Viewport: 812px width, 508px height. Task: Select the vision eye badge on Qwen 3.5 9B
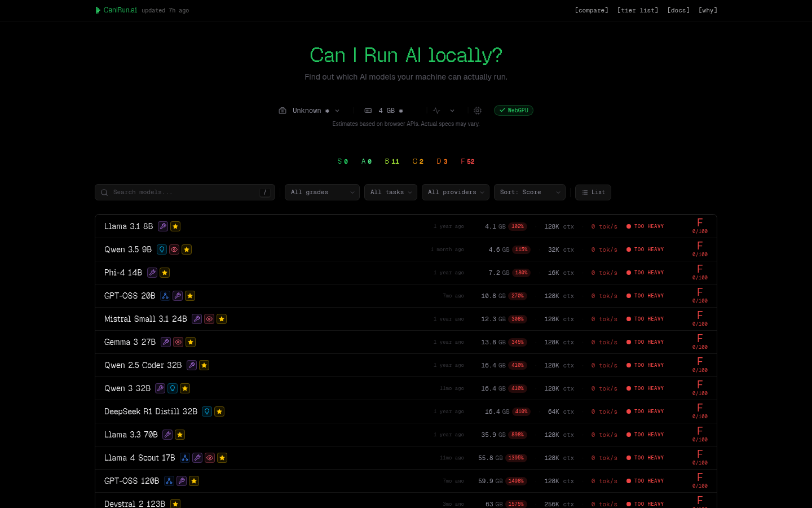[174, 249]
